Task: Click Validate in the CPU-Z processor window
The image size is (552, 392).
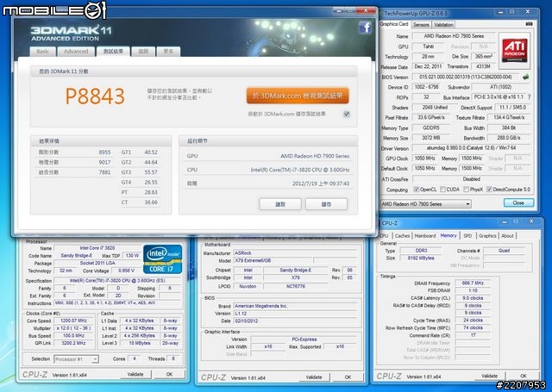Action: click(135, 375)
